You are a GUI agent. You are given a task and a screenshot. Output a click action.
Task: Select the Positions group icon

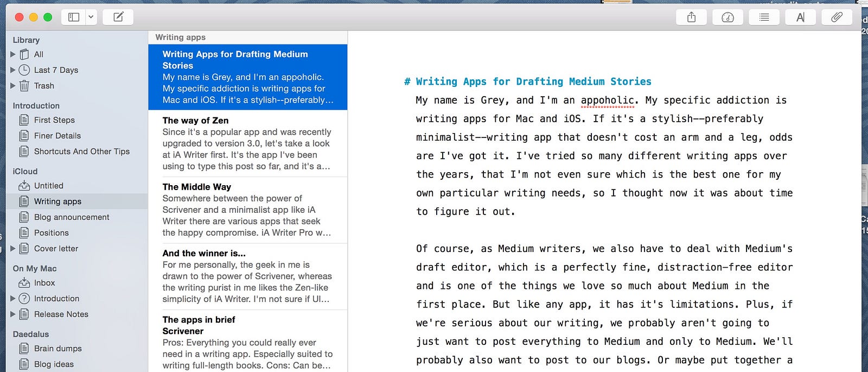(x=24, y=233)
